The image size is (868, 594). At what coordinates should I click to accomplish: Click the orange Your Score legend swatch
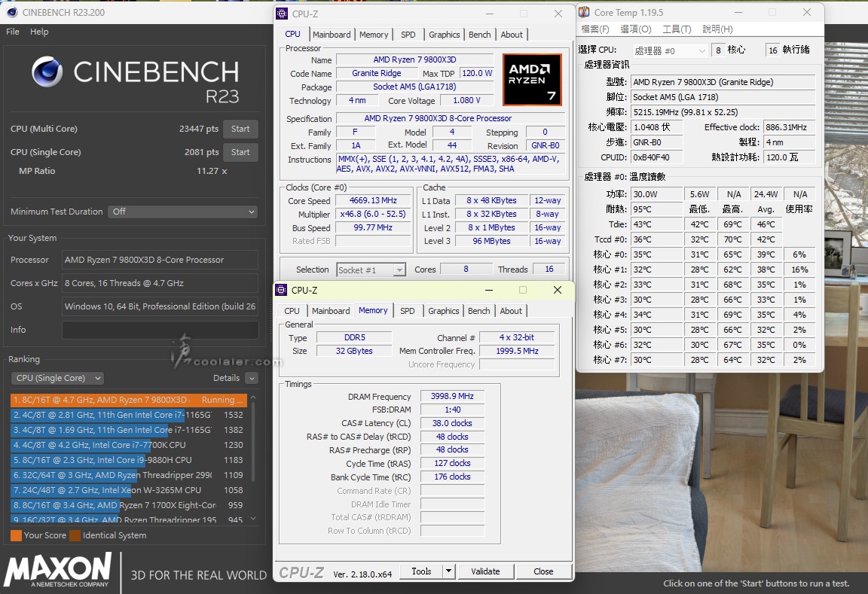(x=16, y=535)
